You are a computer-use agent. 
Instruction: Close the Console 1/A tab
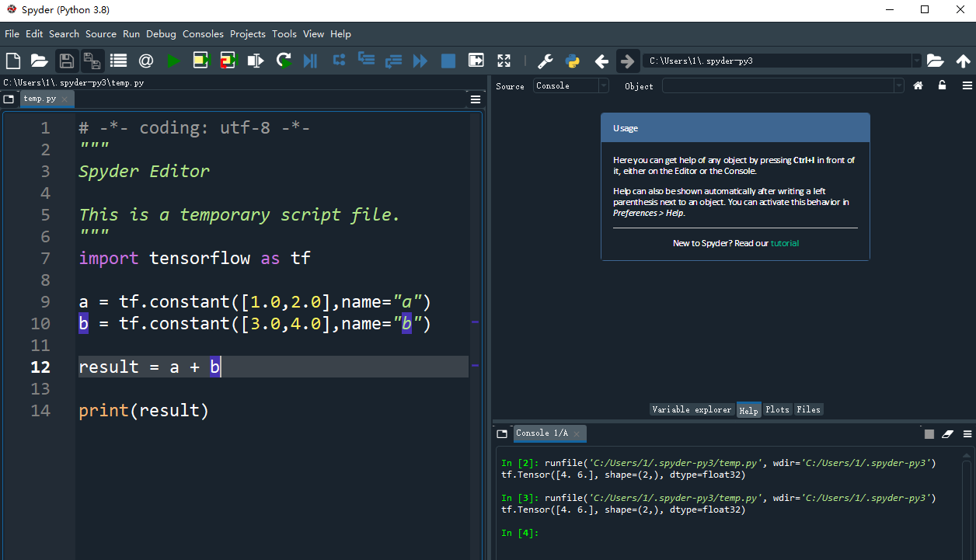pos(577,433)
